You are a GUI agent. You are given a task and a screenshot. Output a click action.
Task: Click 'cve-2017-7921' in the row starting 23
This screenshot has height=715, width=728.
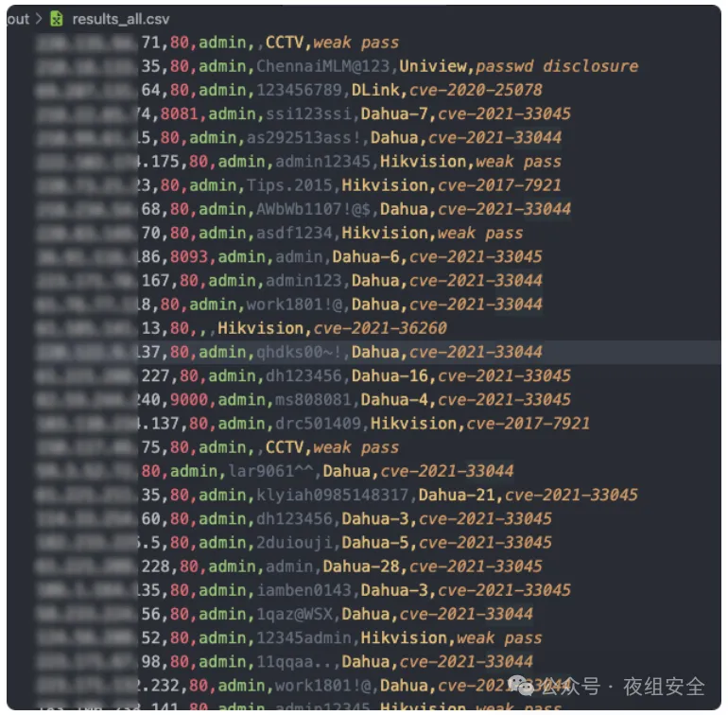(499, 185)
